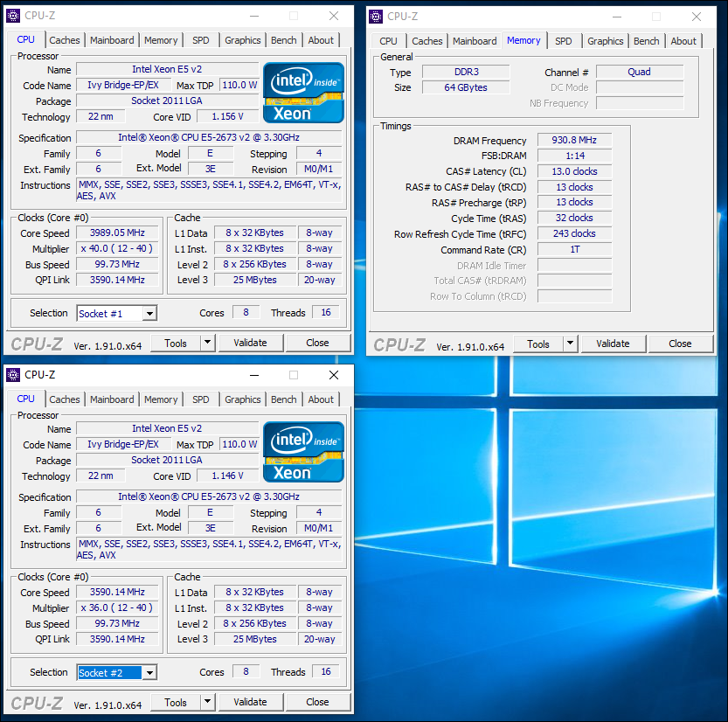Open the Bench tab in the Memory window
This screenshot has height=722, width=728.
tap(646, 41)
